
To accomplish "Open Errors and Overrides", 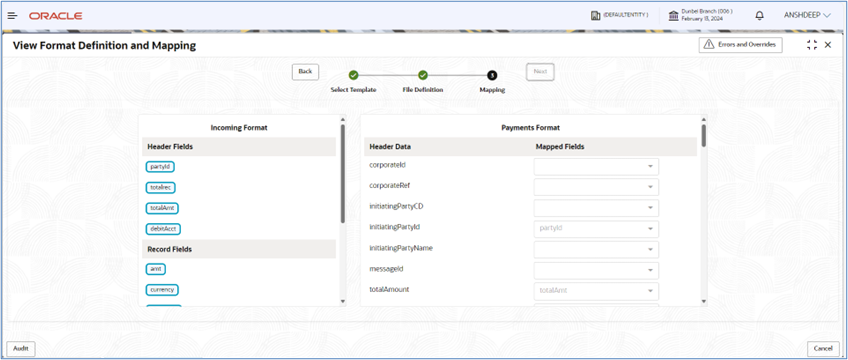I will [x=740, y=45].
